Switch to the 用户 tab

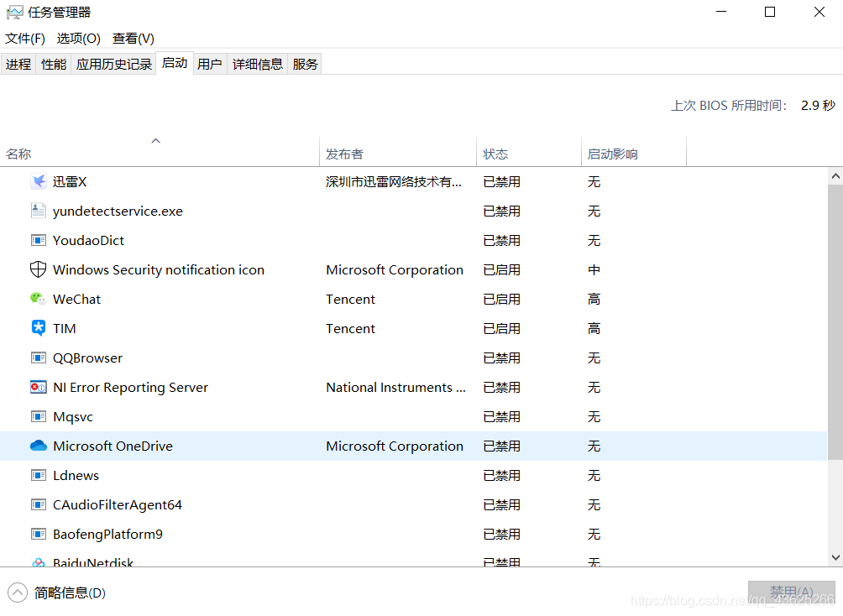click(x=210, y=64)
